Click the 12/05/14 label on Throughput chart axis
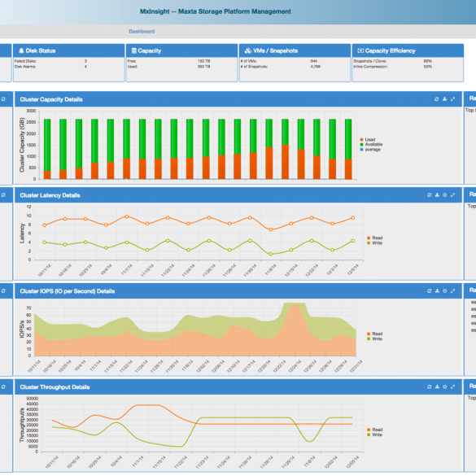 353,462
